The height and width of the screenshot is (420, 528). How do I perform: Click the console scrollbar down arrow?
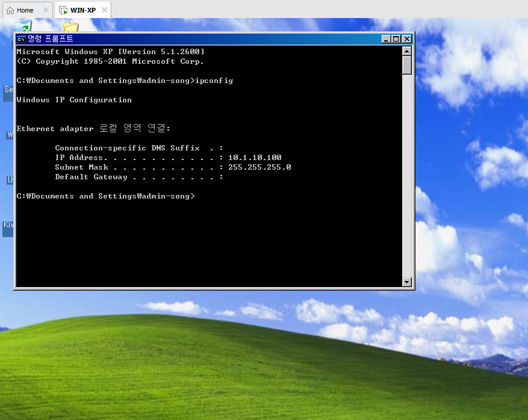click(x=407, y=282)
